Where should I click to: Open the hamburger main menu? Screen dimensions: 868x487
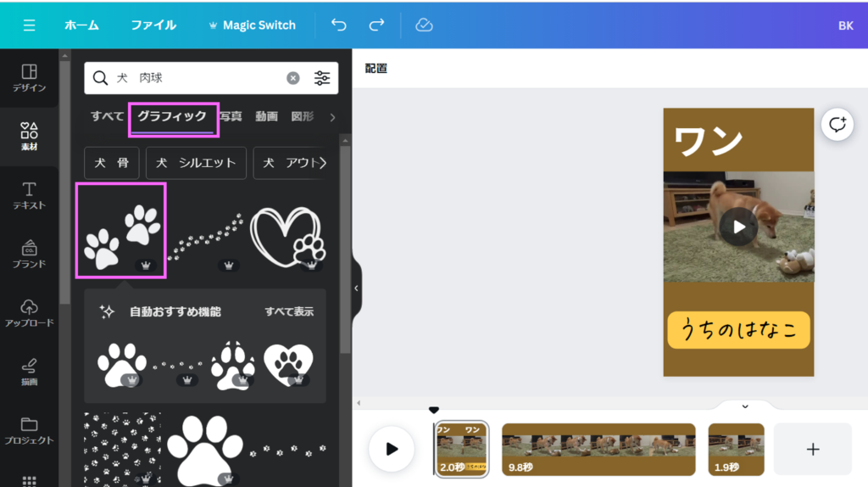coord(30,25)
